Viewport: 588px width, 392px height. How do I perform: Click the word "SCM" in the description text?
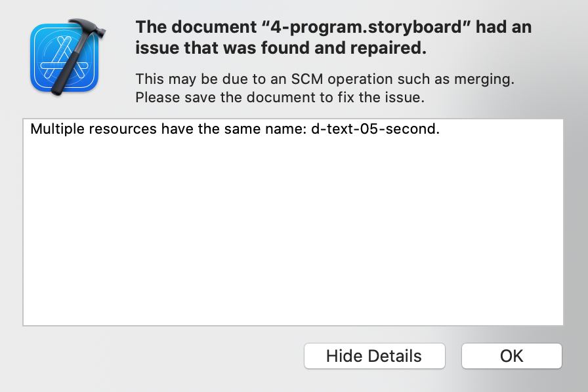(306, 79)
